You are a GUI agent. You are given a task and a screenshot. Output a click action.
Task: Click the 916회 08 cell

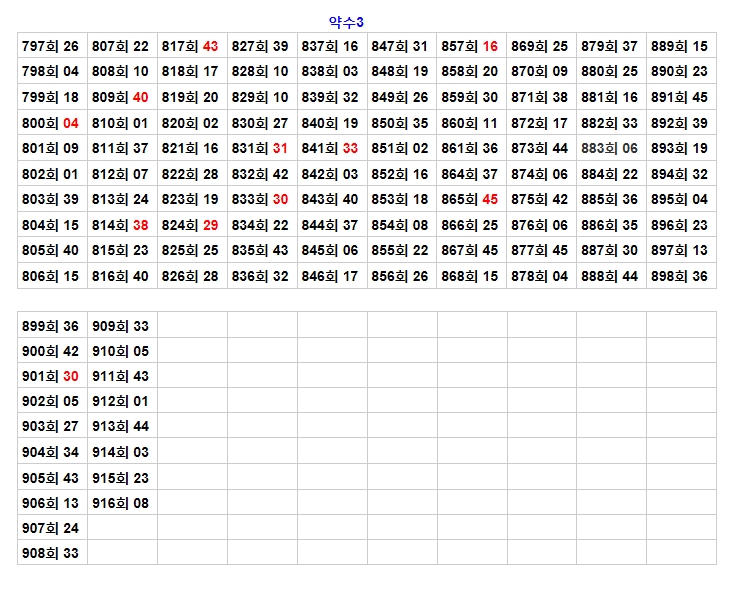point(121,503)
